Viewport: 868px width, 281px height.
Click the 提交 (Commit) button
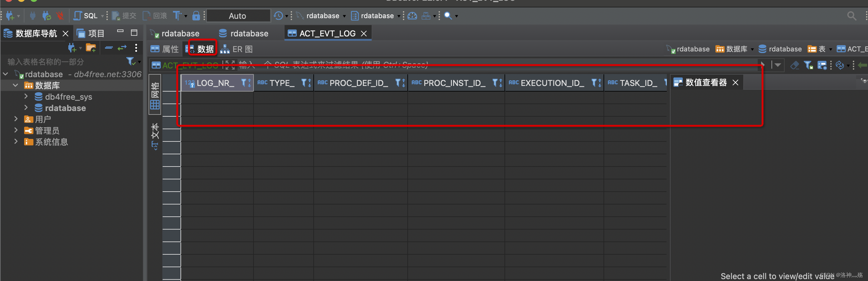[x=124, y=15]
